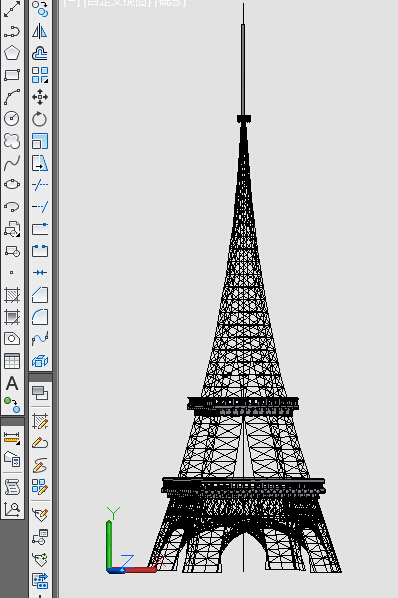Image resolution: width=398 pixels, height=598 pixels.
Task: Open the visual style viewport label menu
Action: tap(170, 3)
